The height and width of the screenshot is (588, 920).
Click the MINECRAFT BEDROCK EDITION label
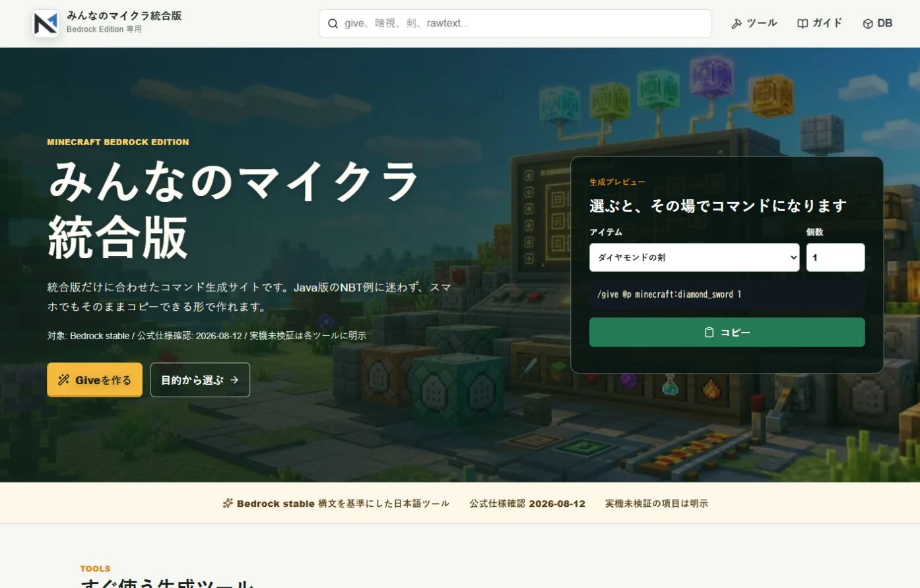118,142
